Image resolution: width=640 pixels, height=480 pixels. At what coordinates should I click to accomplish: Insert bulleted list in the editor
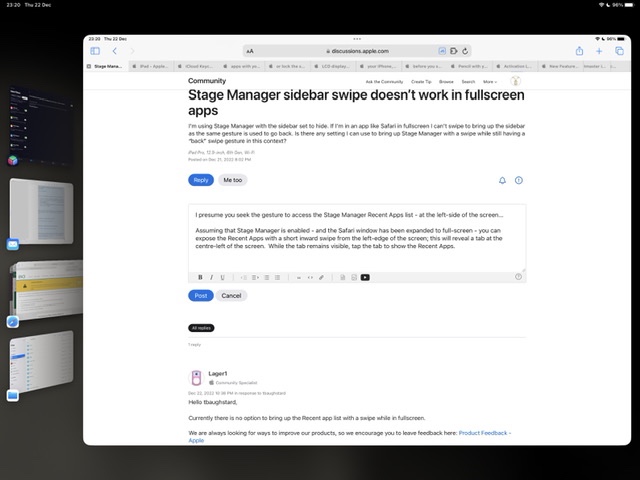pyautogui.click(x=267, y=277)
